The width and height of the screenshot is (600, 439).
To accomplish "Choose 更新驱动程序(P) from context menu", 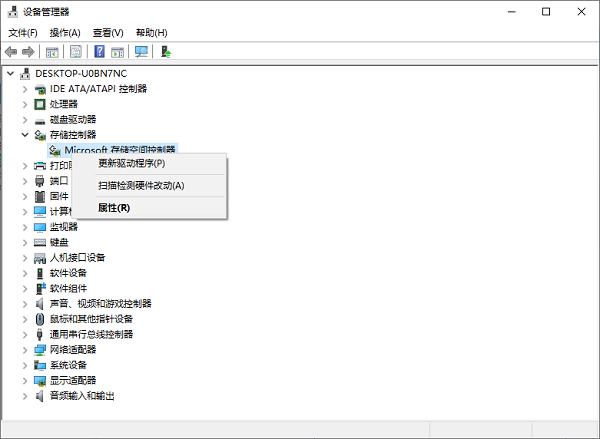I will [149, 163].
